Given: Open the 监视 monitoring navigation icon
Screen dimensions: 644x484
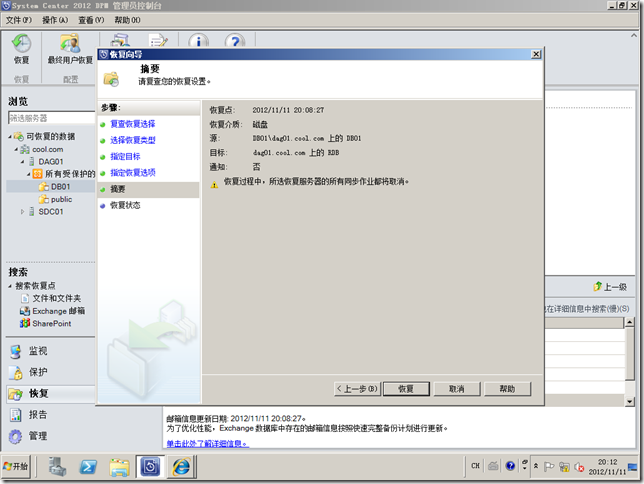Looking at the screenshot, I should 16,351.
